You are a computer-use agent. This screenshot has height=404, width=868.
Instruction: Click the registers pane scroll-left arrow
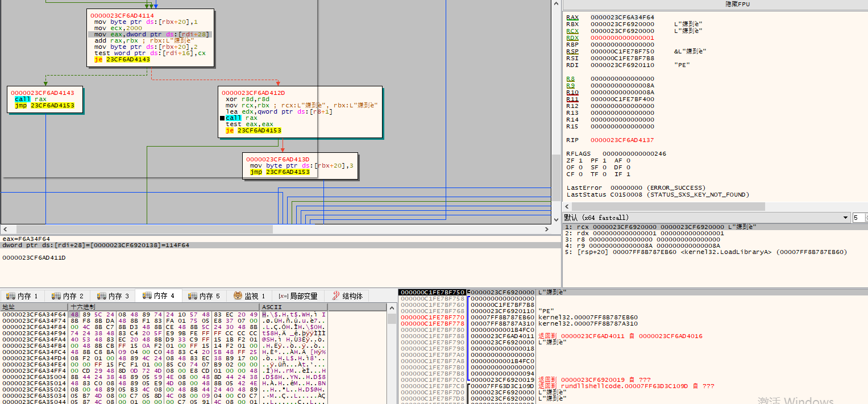tap(567, 206)
